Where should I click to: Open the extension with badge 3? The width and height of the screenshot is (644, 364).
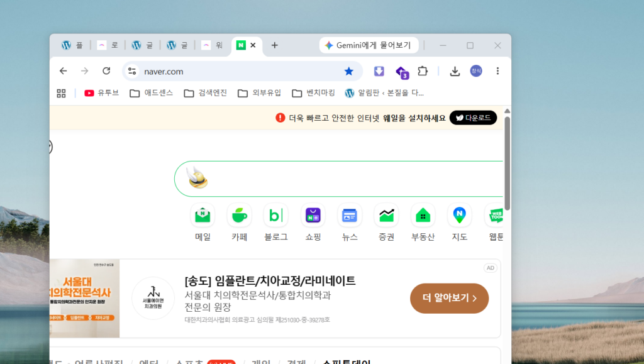(402, 72)
